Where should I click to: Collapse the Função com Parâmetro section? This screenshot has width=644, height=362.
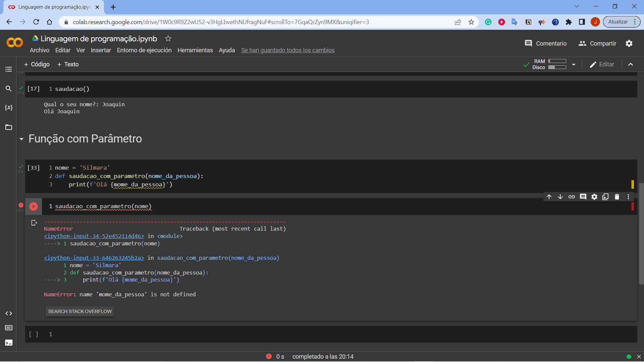pyautogui.click(x=21, y=139)
